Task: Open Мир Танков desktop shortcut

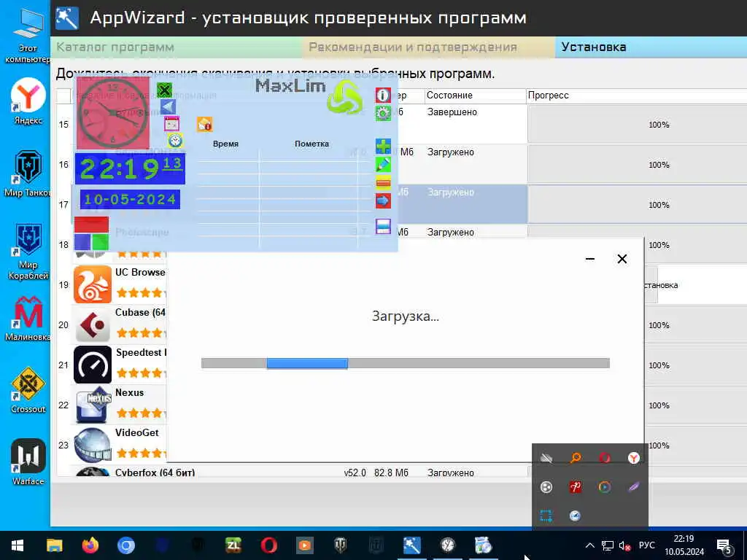Action: pos(28,174)
